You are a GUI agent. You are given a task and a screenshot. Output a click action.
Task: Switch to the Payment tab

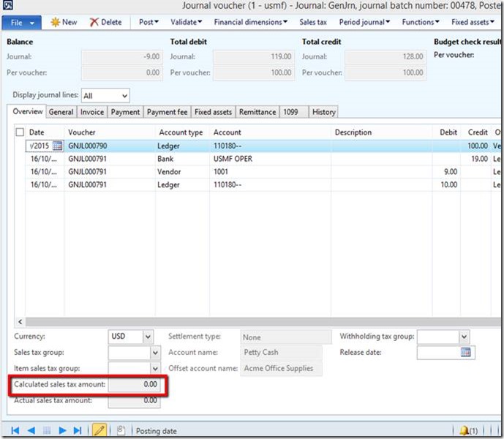click(x=125, y=112)
